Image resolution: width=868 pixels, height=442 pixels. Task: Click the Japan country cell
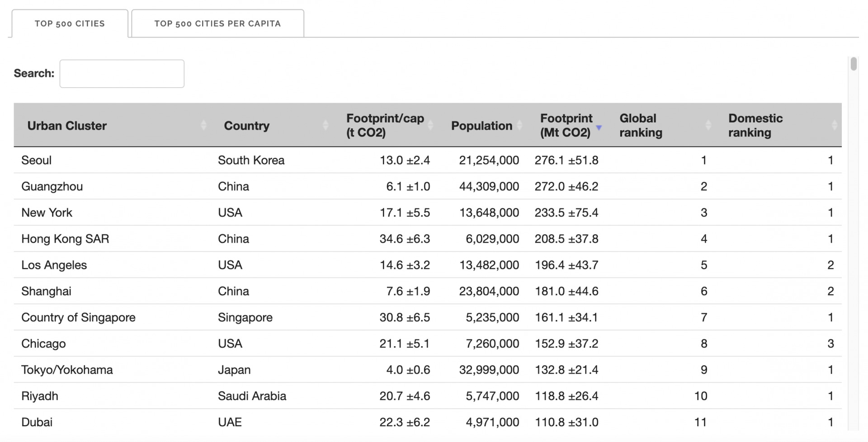coord(234,370)
